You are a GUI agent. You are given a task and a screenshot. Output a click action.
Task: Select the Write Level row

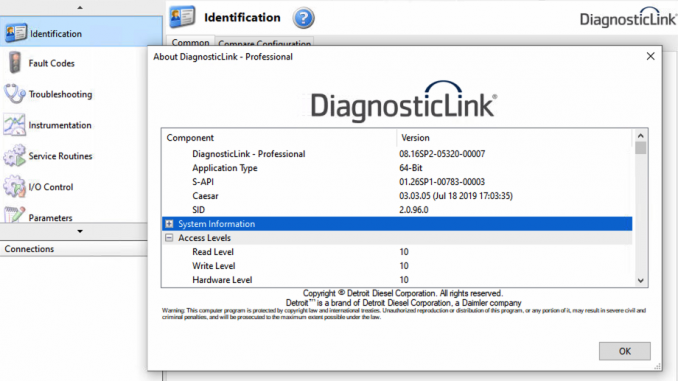pyautogui.click(x=397, y=266)
